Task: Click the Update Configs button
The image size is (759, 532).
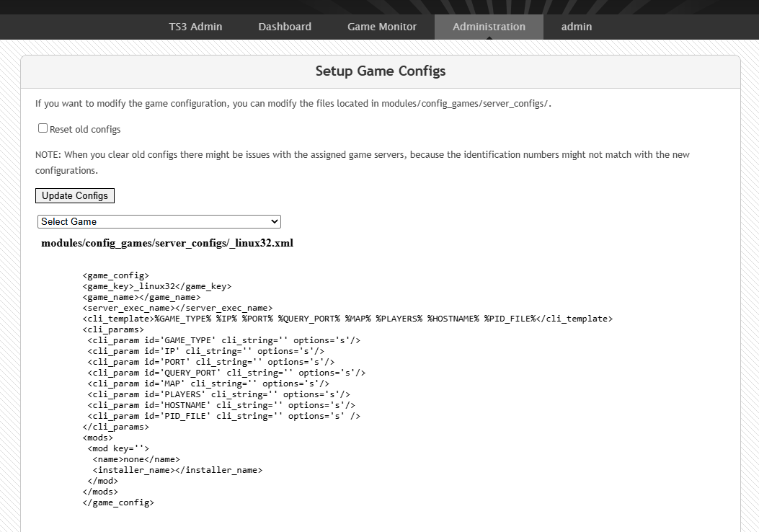Action: 75,195
